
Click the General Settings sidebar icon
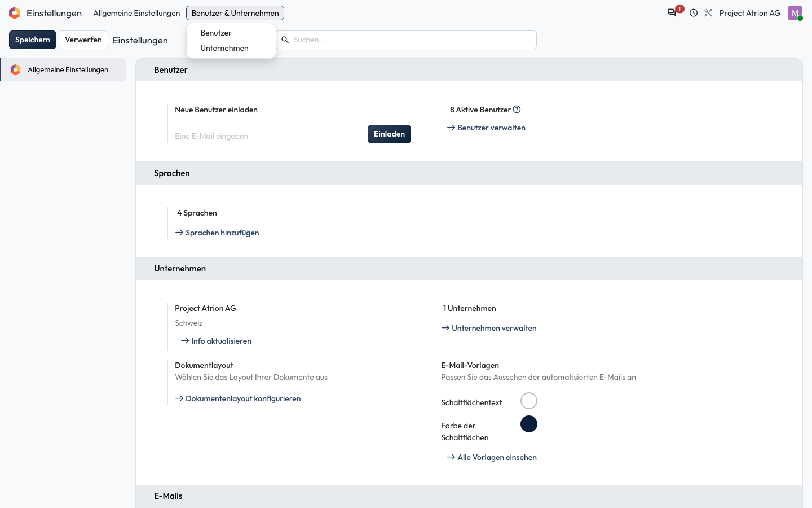pos(16,69)
